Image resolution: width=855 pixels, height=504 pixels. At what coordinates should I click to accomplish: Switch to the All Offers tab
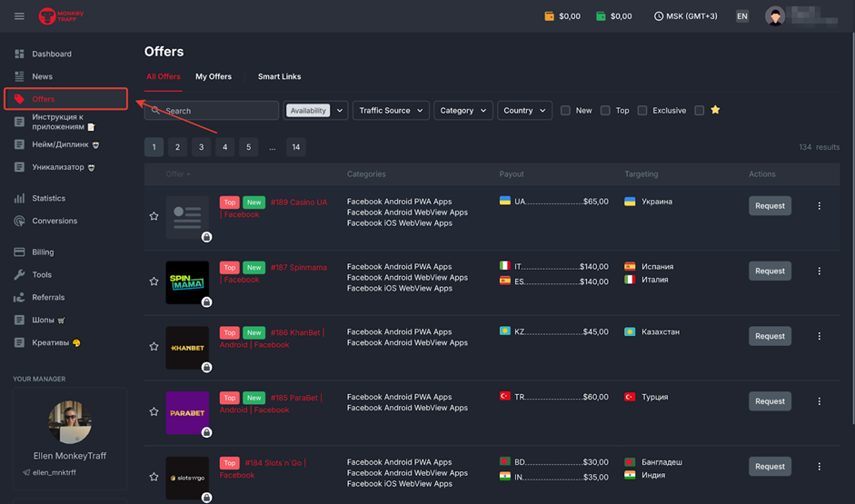click(163, 77)
